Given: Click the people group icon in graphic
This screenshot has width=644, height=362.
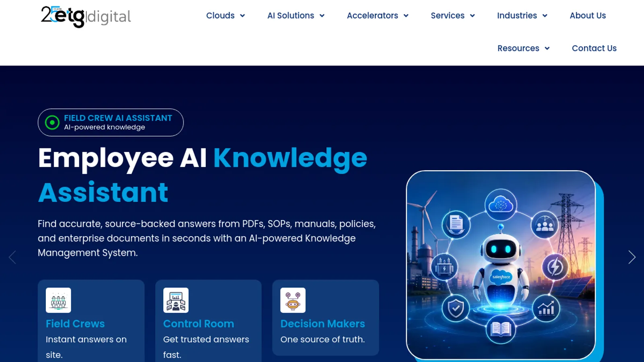Looking at the screenshot, I should pos(545,225).
